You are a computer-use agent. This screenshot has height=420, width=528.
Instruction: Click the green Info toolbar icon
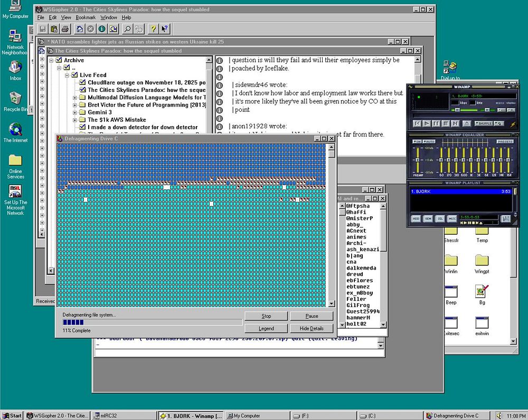[102, 29]
